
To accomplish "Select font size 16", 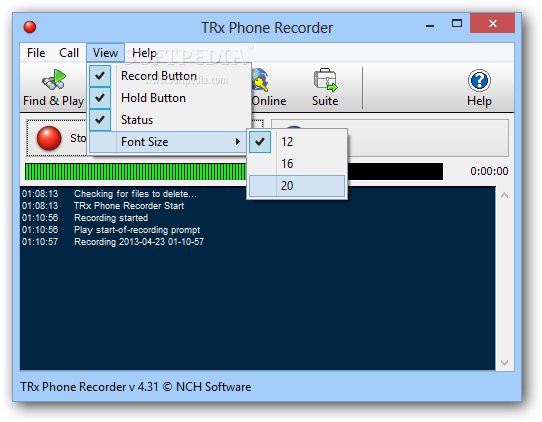I will click(297, 163).
